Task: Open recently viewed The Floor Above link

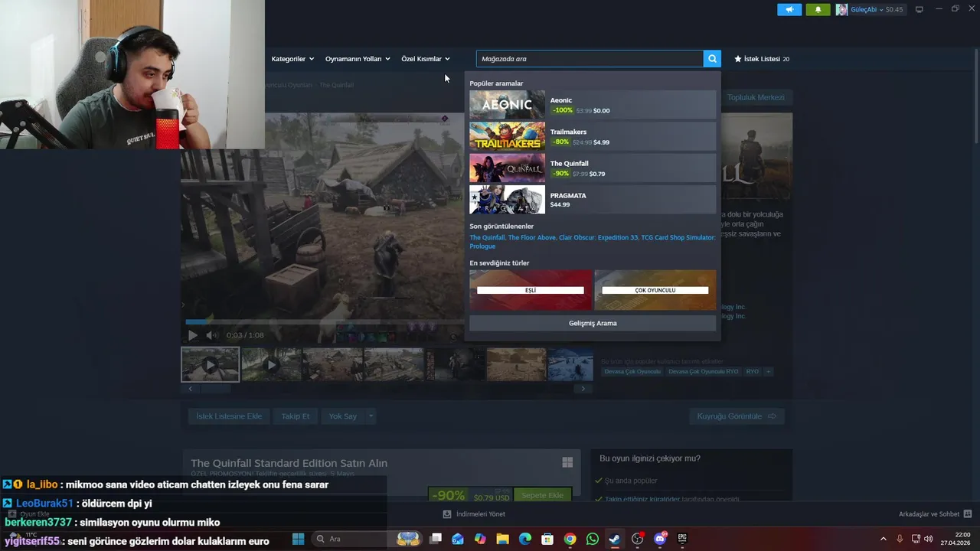Action: (532, 237)
